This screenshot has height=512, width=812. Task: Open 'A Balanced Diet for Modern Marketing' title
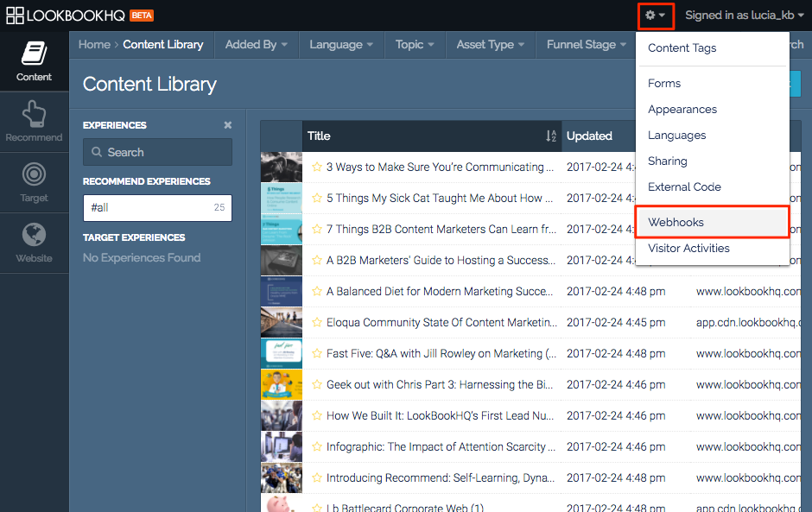[440, 291]
